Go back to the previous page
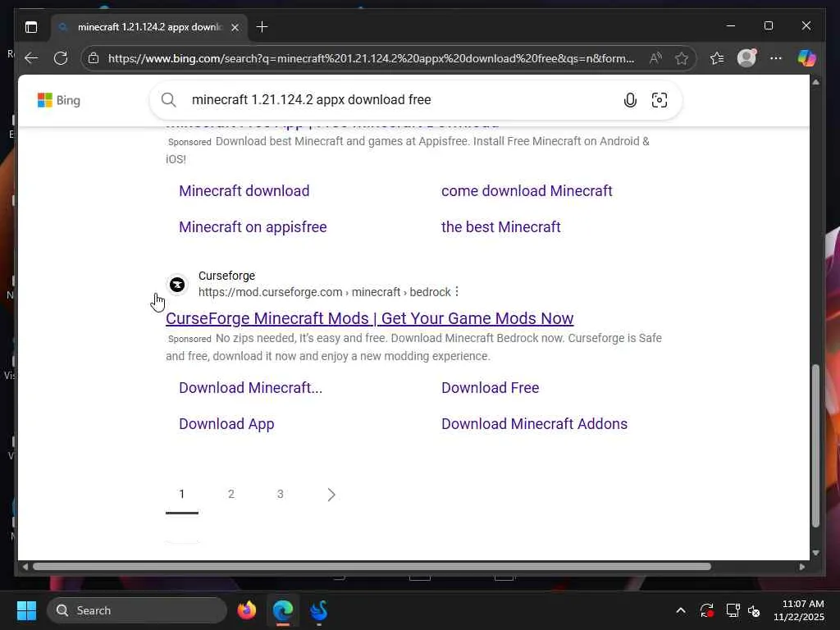The height and width of the screenshot is (630, 840). tap(32, 58)
